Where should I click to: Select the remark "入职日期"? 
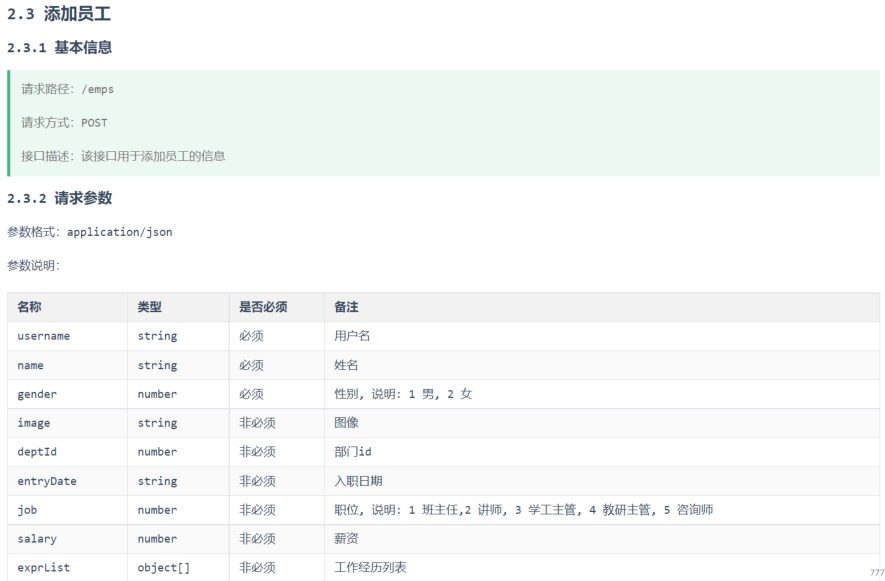click(x=358, y=481)
